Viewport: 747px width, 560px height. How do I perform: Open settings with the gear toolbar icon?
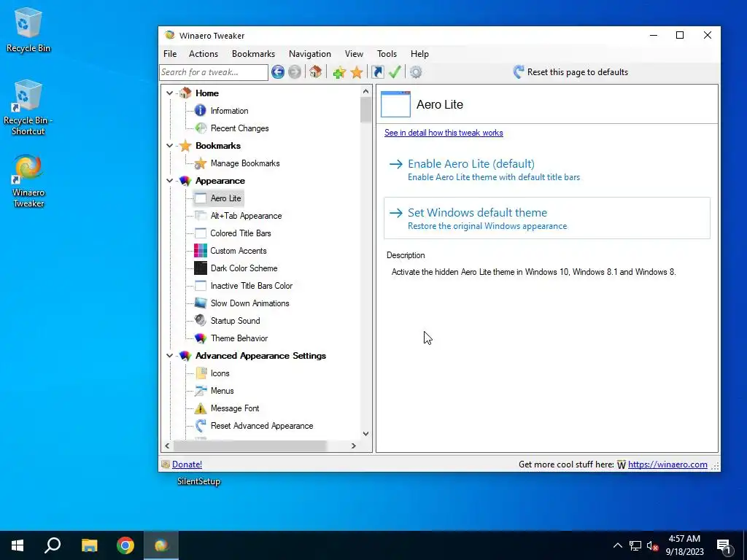point(416,72)
